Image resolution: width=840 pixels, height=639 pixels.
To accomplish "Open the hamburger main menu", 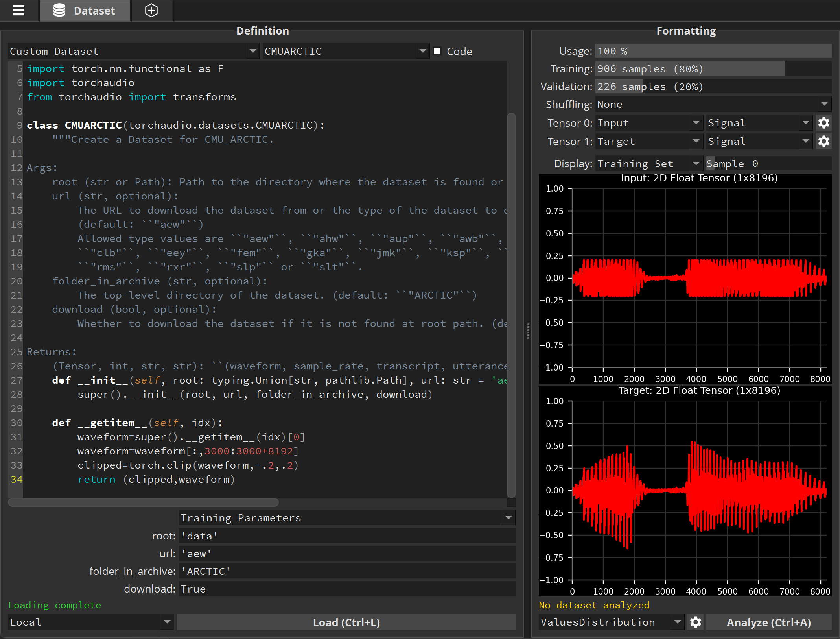I will (18, 11).
